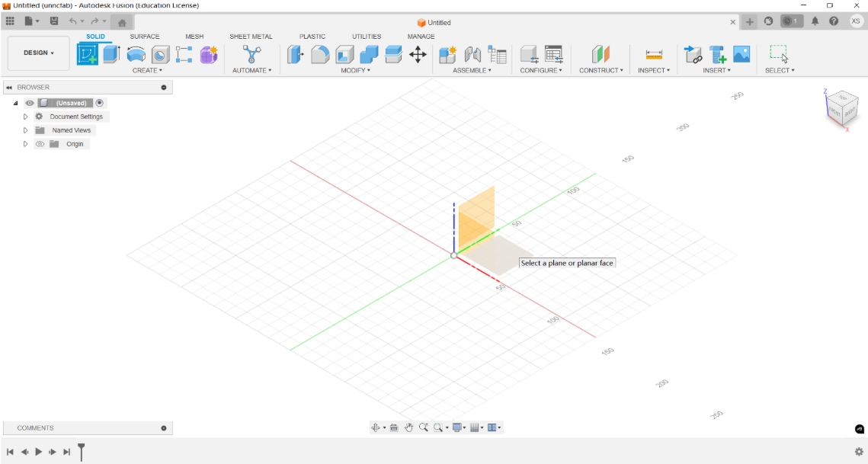Switch to the SHEET METAL tab

[251, 37]
